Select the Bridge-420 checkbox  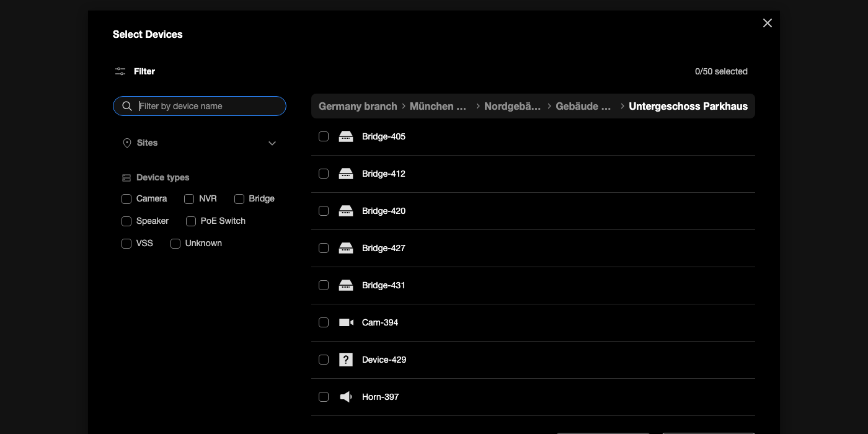click(x=324, y=211)
